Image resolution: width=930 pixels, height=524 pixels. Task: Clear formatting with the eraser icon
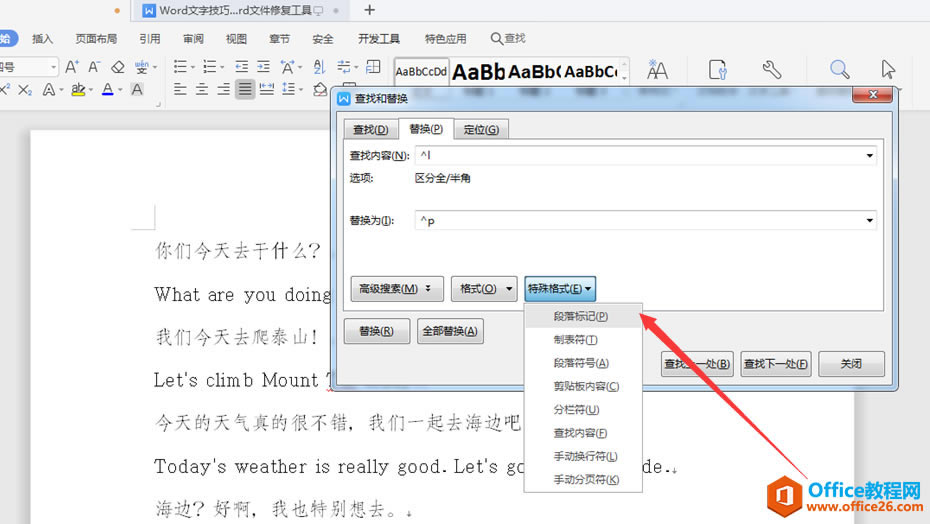(117, 67)
